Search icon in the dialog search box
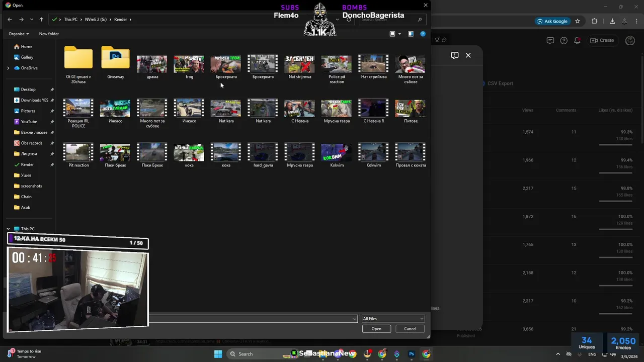The height and width of the screenshot is (362, 644). [x=420, y=20]
